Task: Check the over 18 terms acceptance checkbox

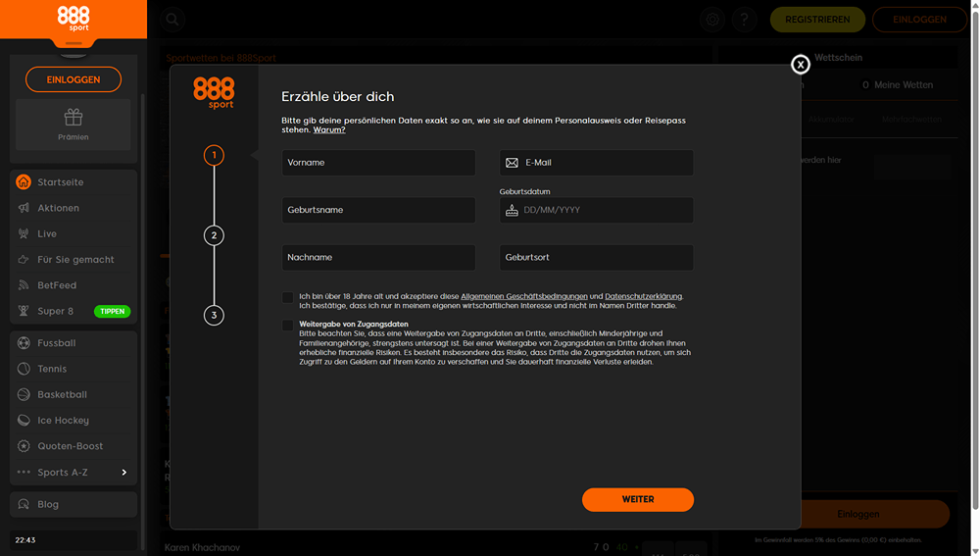Action: tap(287, 297)
